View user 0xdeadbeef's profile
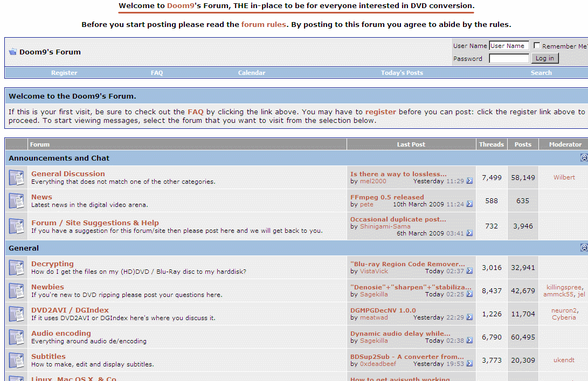The height and width of the screenshot is (381, 588). (378, 364)
